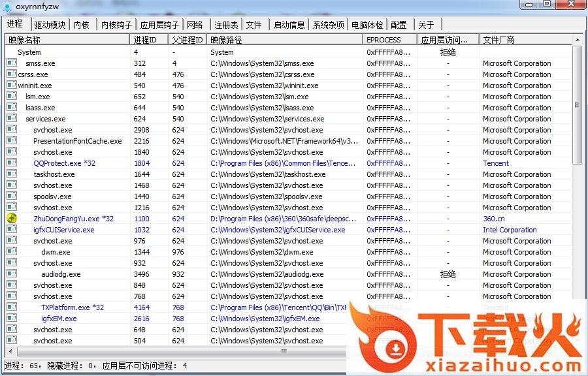Click the 360.cn vendor cell
This screenshot has height=376, width=588.
coord(494,218)
